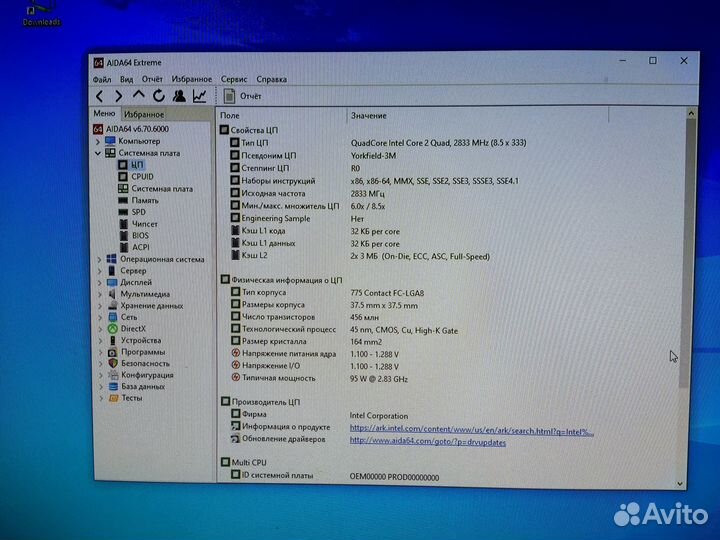
Task: Open the aida64.com driver updates link
Action: tap(428, 442)
